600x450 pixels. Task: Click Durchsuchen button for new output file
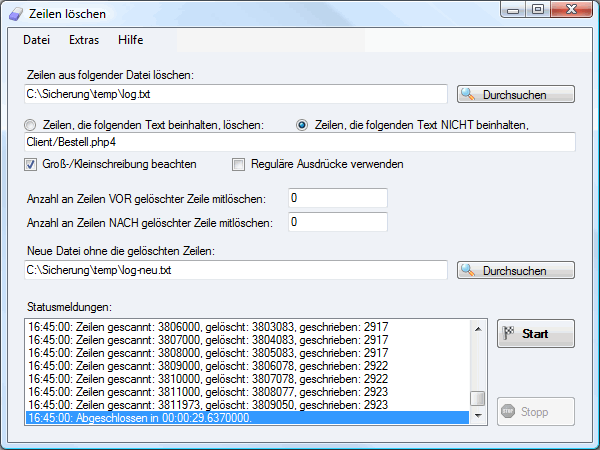(x=516, y=270)
